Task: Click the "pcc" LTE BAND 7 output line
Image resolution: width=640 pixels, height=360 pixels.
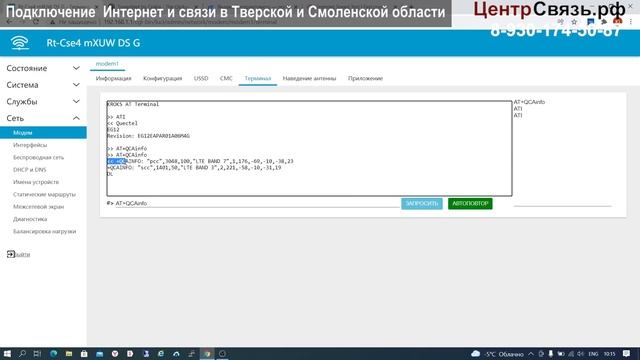Action: (200, 161)
